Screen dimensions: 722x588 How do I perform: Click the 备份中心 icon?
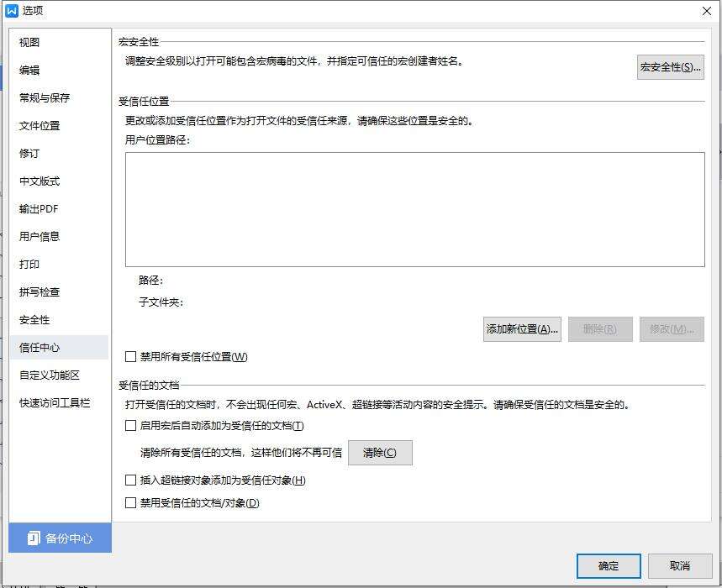[x=34, y=538]
